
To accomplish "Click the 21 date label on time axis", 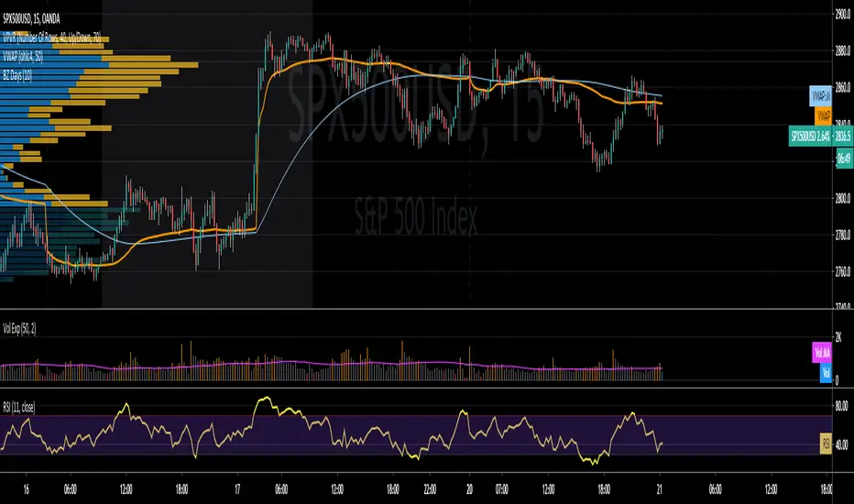I will click(659, 489).
